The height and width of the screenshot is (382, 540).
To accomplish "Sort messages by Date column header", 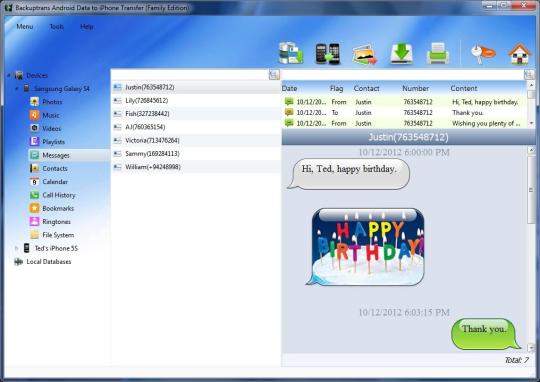I will (x=289, y=88).
